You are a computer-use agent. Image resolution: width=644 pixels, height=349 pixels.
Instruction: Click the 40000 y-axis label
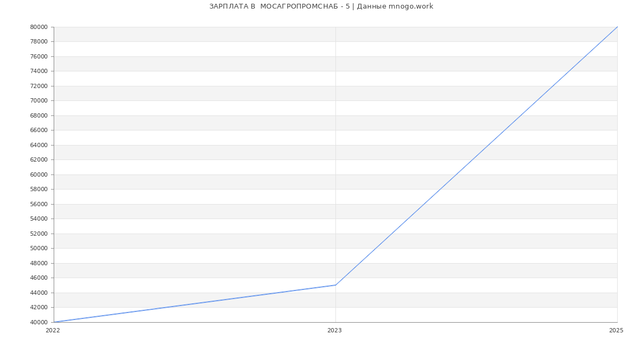pos(39,322)
